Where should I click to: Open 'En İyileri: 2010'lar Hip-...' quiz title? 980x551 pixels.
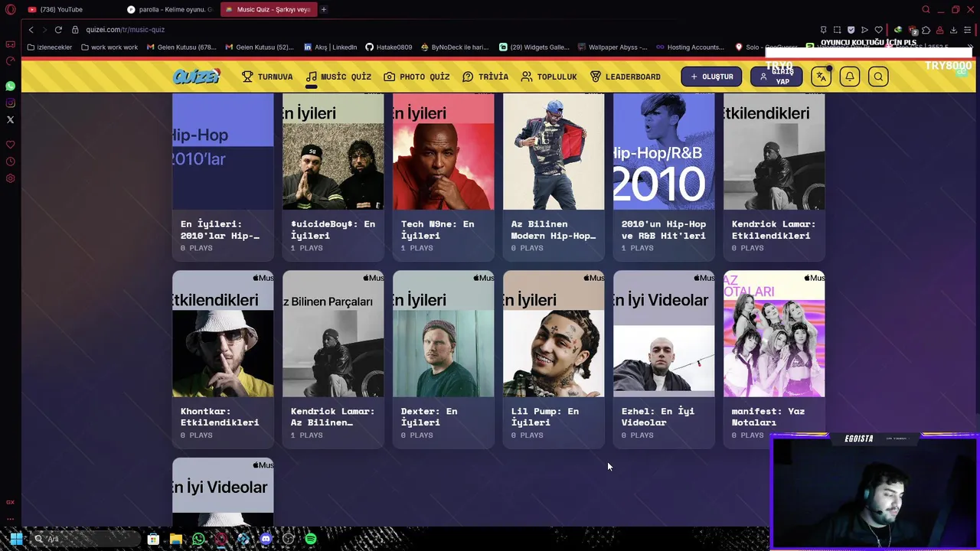tap(220, 230)
